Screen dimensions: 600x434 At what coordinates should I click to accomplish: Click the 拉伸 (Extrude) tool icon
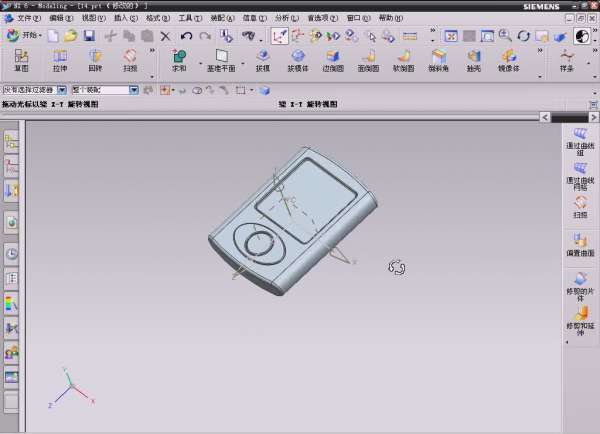tap(60, 60)
